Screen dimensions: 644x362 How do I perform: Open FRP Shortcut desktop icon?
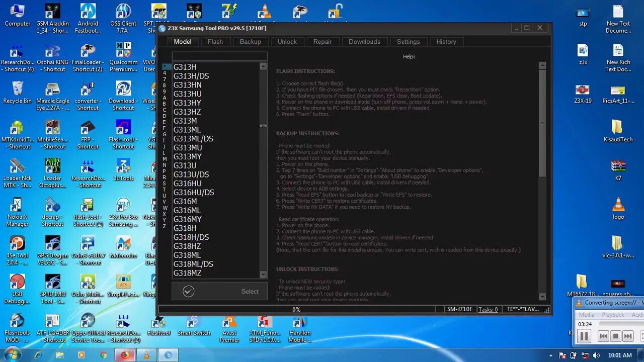pos(88,135)
